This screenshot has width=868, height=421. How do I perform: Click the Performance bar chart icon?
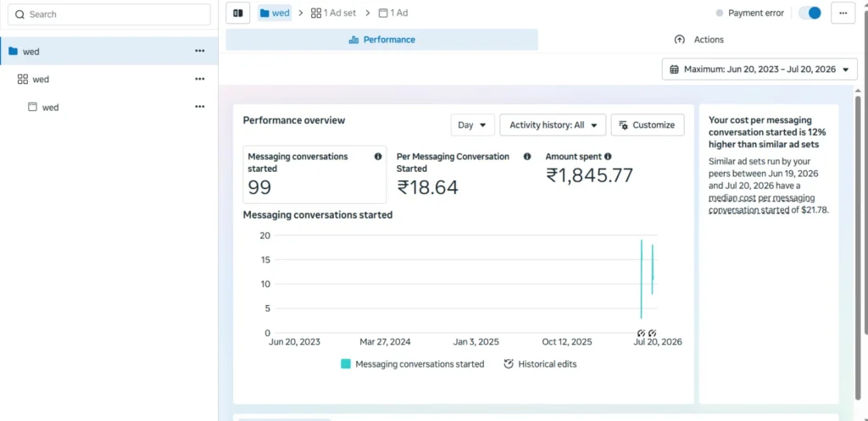[x=353, y=40]
